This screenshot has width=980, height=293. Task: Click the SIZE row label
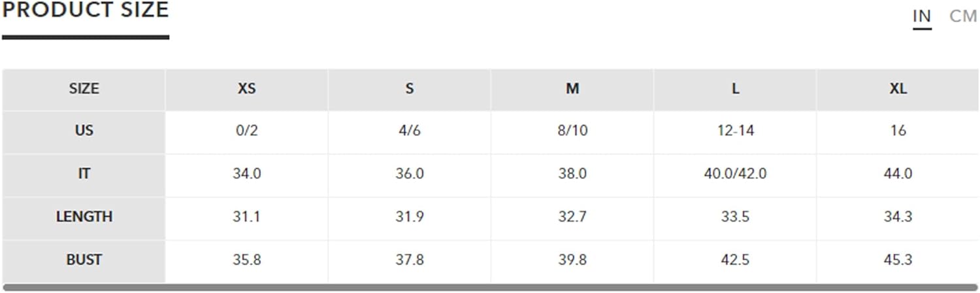tap(84, 89)
